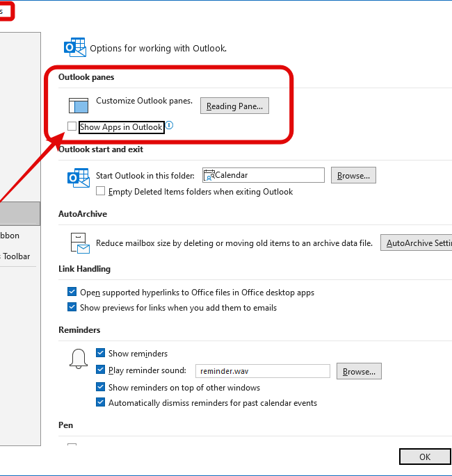This screenshot has height=476, width=452.
Task: Click the reminder bell icon
Action: pos(79,359)
